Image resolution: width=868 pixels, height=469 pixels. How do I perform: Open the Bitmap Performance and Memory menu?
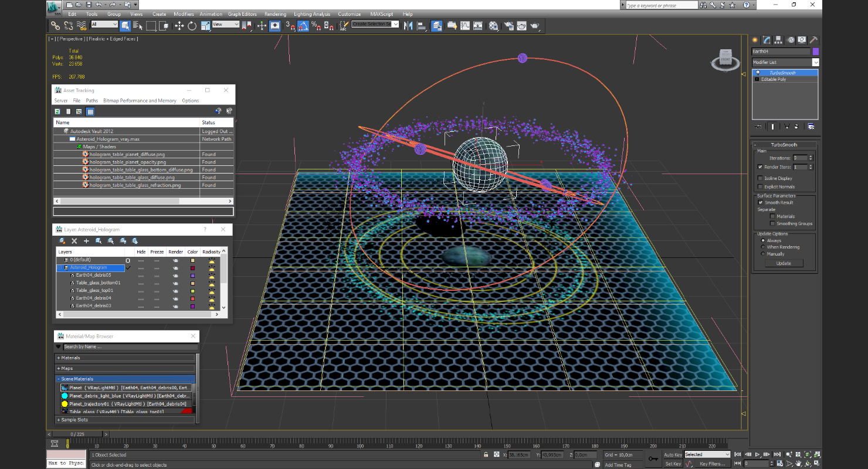tap(140, 101)
